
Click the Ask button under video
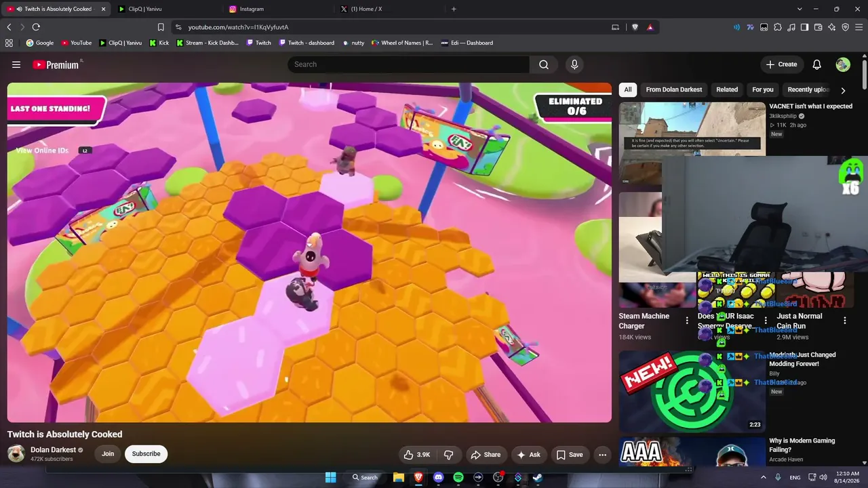528,455
